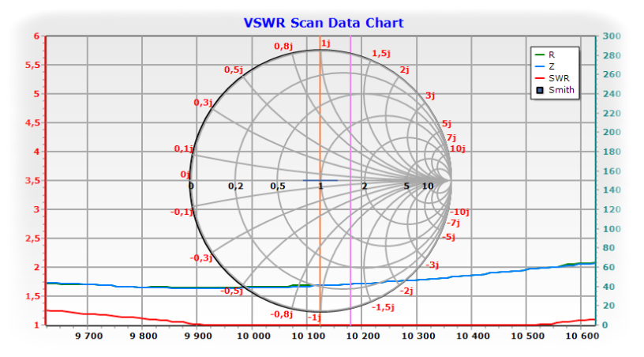Click the R legend entry
644x357 pixels.
pos(545,54)
